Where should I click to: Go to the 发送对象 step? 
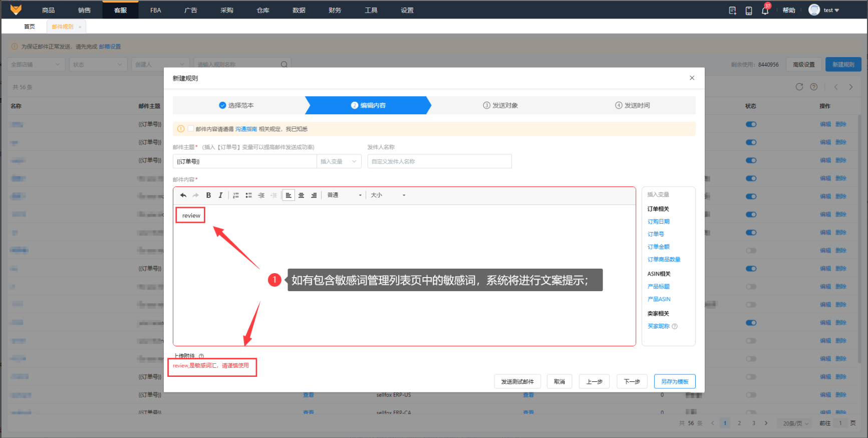(x=500, y=105)
